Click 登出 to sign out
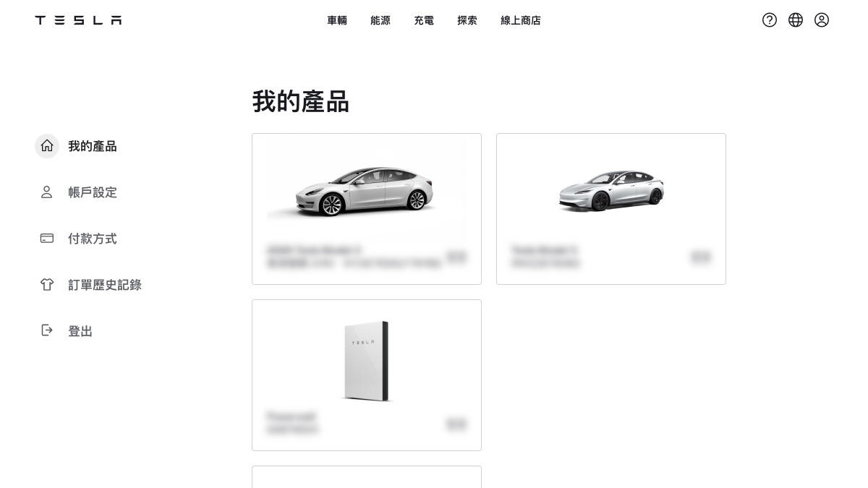The height and width of the screenshot is (488, 868). coord(80,331)
